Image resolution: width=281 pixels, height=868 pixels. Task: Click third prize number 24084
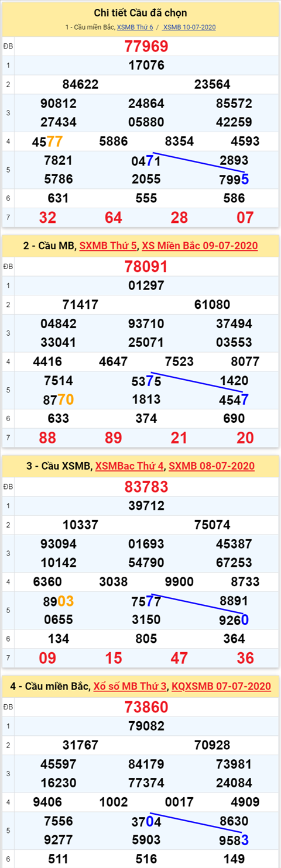(234, 782)
